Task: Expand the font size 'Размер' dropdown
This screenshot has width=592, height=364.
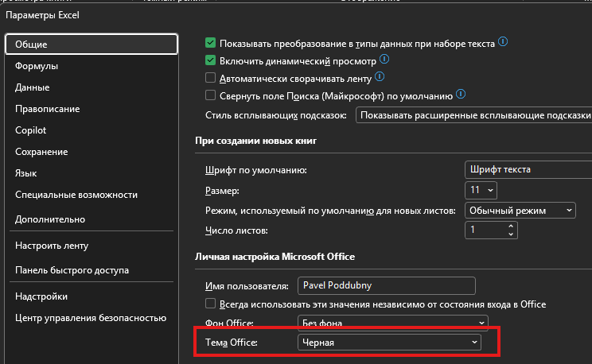Action: [481, 190]
